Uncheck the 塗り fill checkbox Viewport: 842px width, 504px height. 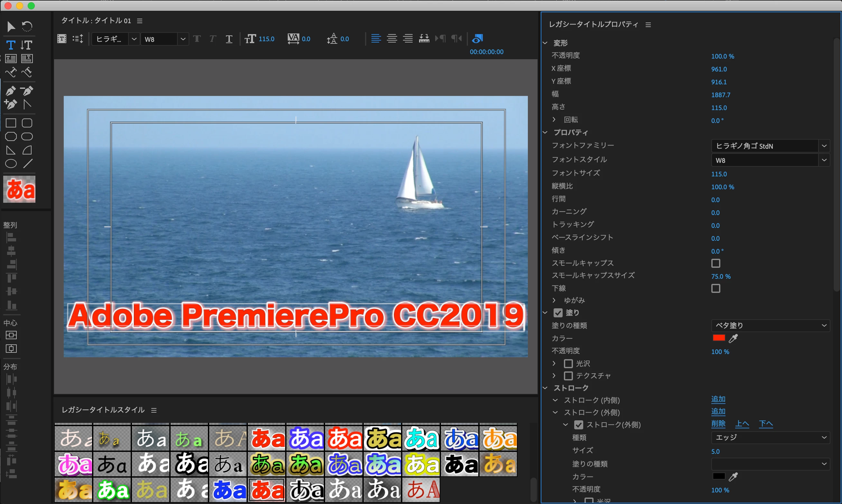click(x=558, y=313)
